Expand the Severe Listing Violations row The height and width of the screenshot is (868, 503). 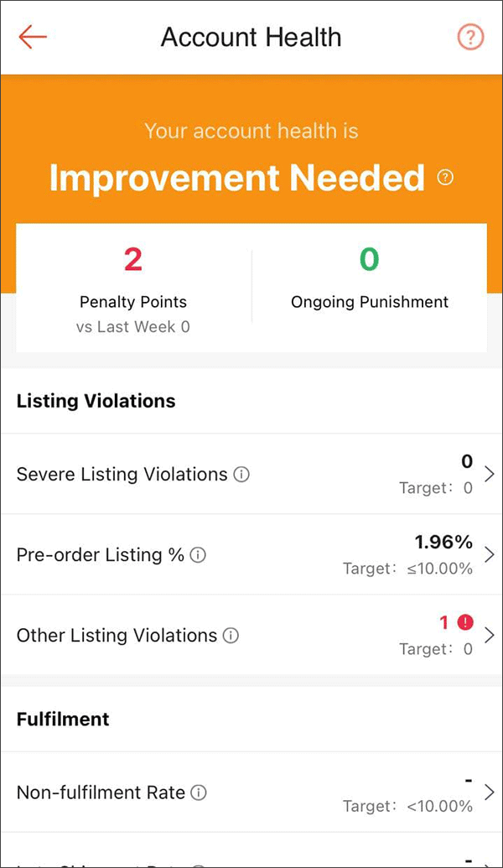point(490,474)
